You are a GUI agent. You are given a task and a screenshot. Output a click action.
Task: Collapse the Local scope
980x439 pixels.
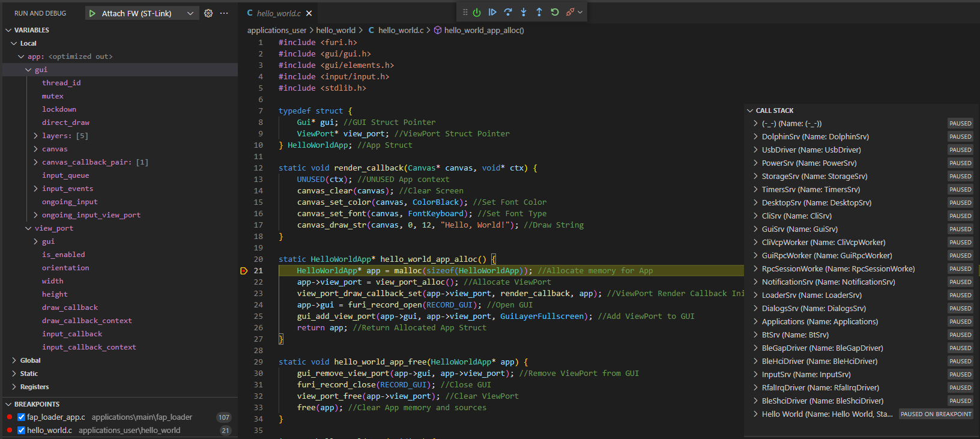click(14, 43)
